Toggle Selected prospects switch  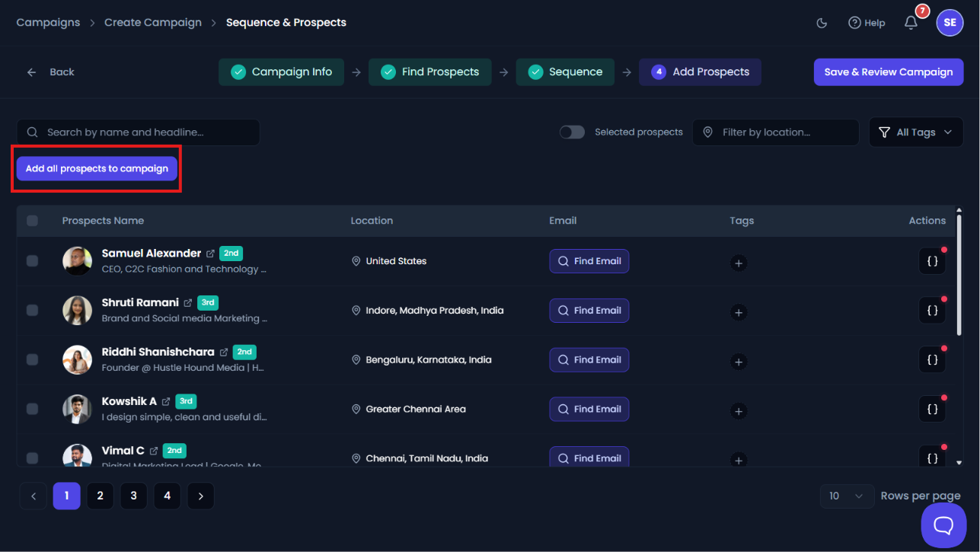click(572, 132)
